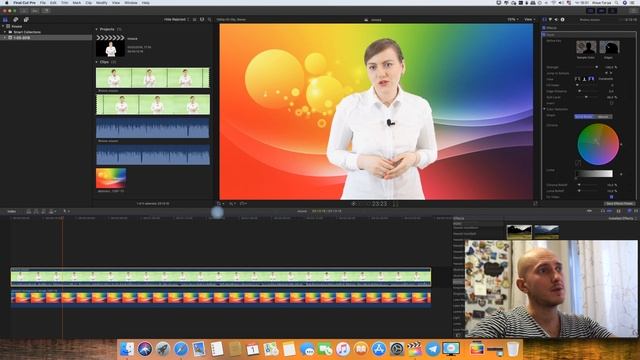Open the Mark menu
Image resolution: width=640 pixels, height=360 pixels.
coord(76,2)
